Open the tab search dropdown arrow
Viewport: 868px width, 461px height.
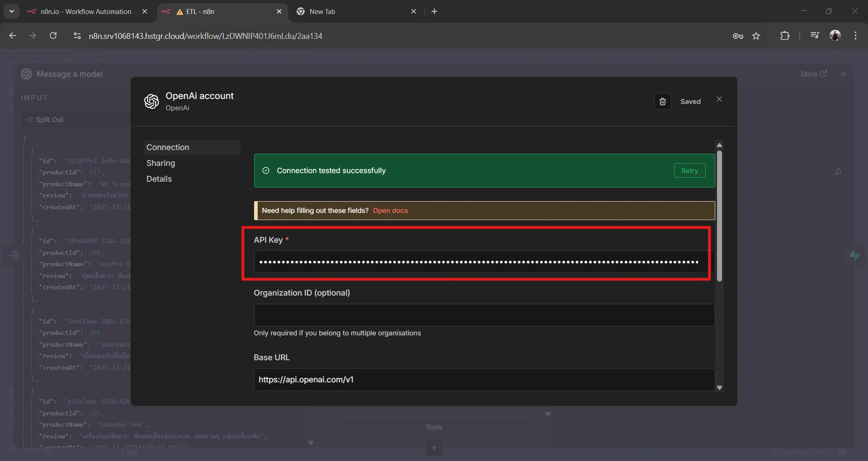[11, 11]
